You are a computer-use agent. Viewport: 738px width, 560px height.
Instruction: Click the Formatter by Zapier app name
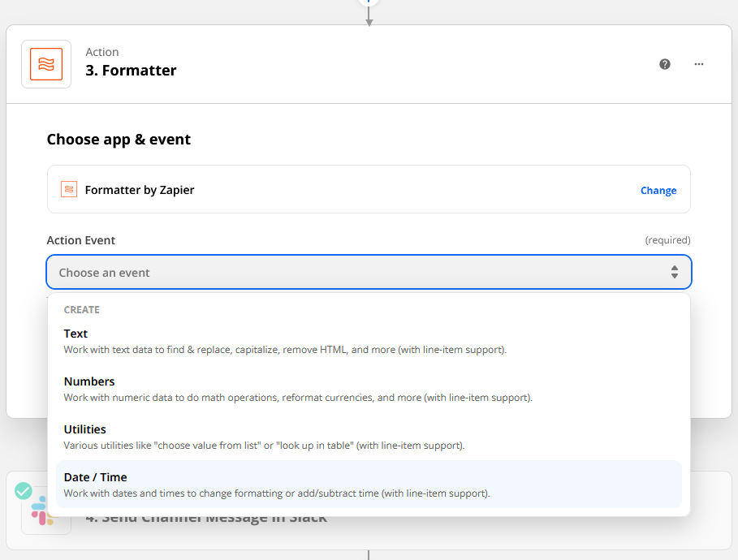[140, 190]
